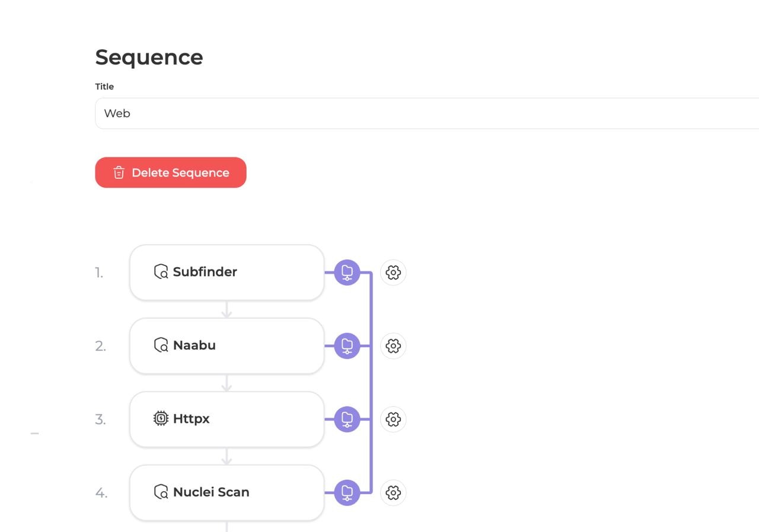Click the Sequence page heading
The height and width of the screenshot is (532, 759).
click(149, 57)
